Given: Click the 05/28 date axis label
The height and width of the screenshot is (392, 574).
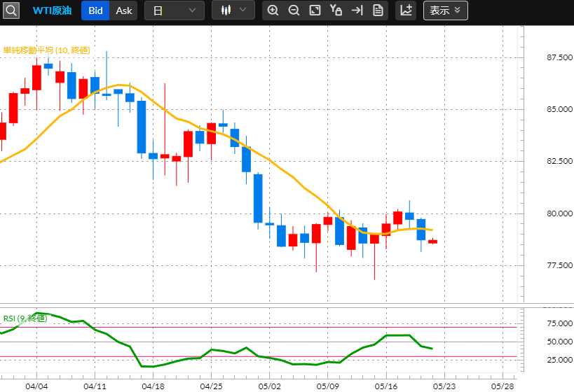Looking at the screenshot, I should pos(503,386).
